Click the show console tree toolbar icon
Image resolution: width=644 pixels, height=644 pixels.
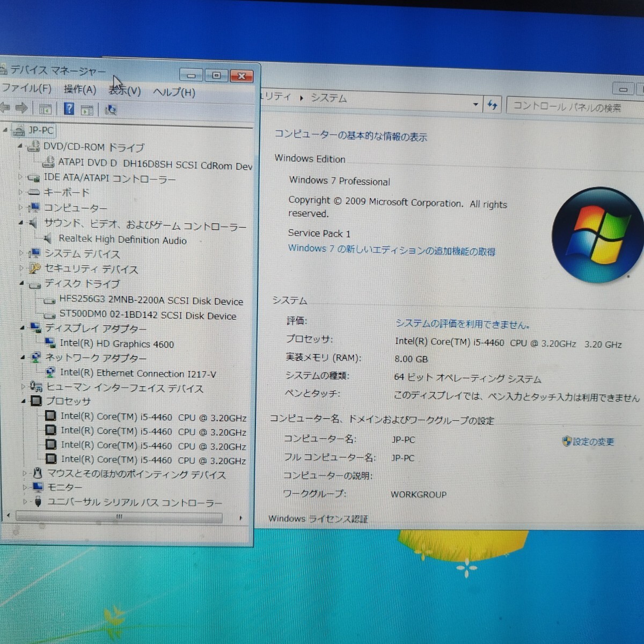pos(45,109)
